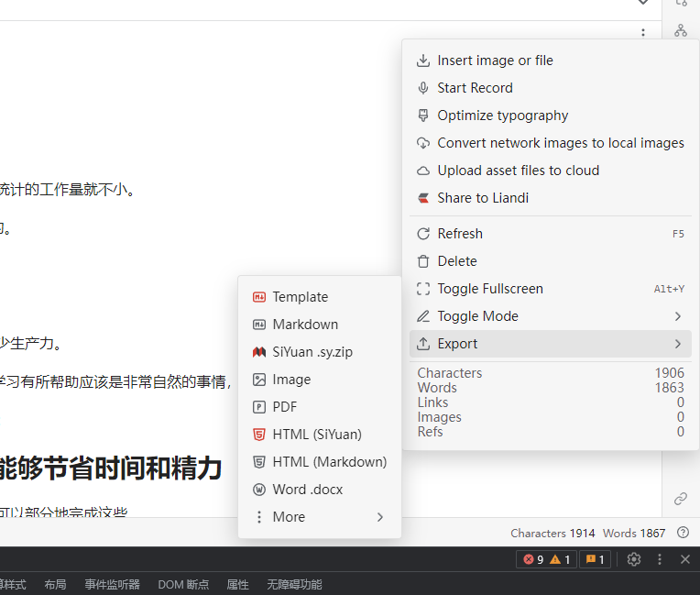Refresh the document from the menu
Image resolution: width=700 pixels, height=595 pixels.
point(550,234)
